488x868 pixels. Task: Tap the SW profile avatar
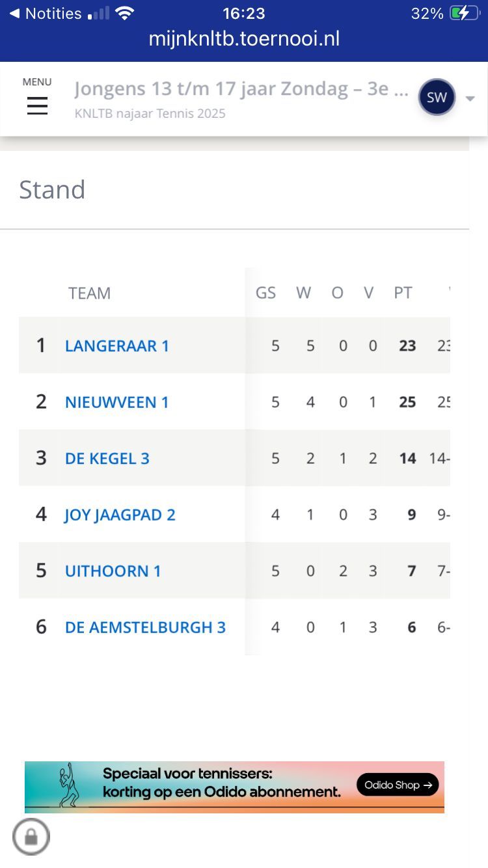(x=437, y=98)
